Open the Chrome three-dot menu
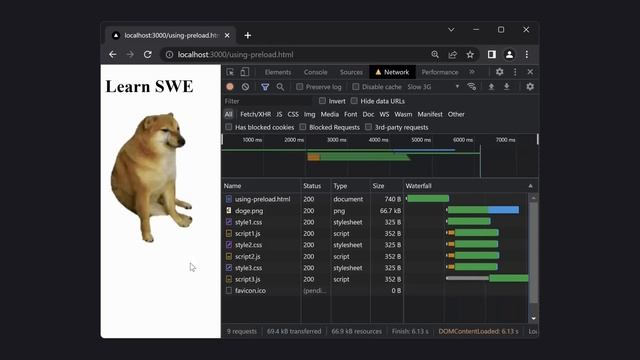Image resolution: width=640 pixels, height=360 pixels. 527,54
